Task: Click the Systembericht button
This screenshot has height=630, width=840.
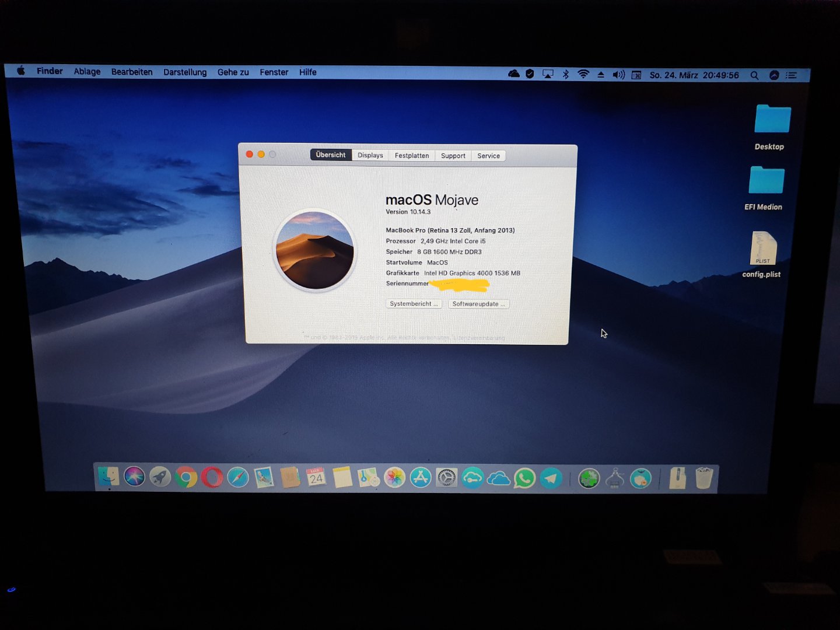Action: point(414,304)
